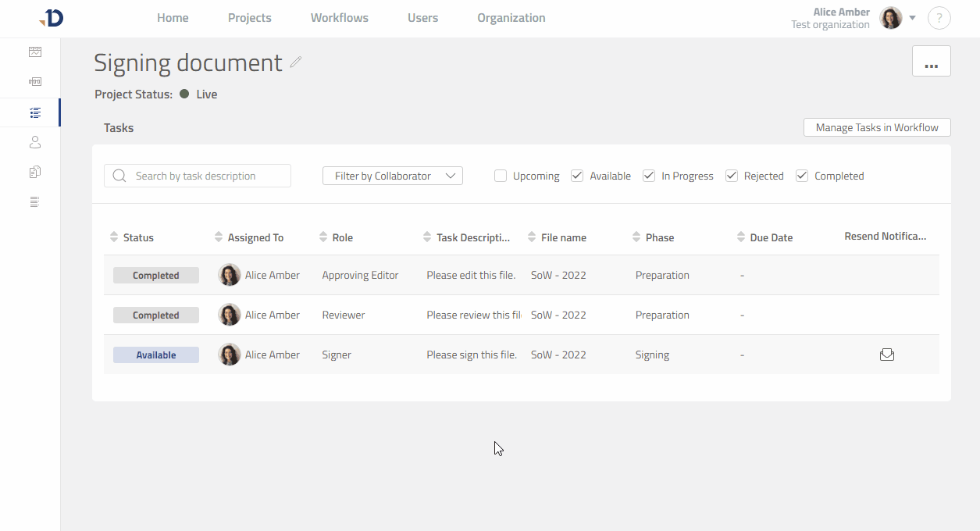980x531 pixels.
Task: Uncheck the In Progress filter
Action: [648, 176]
